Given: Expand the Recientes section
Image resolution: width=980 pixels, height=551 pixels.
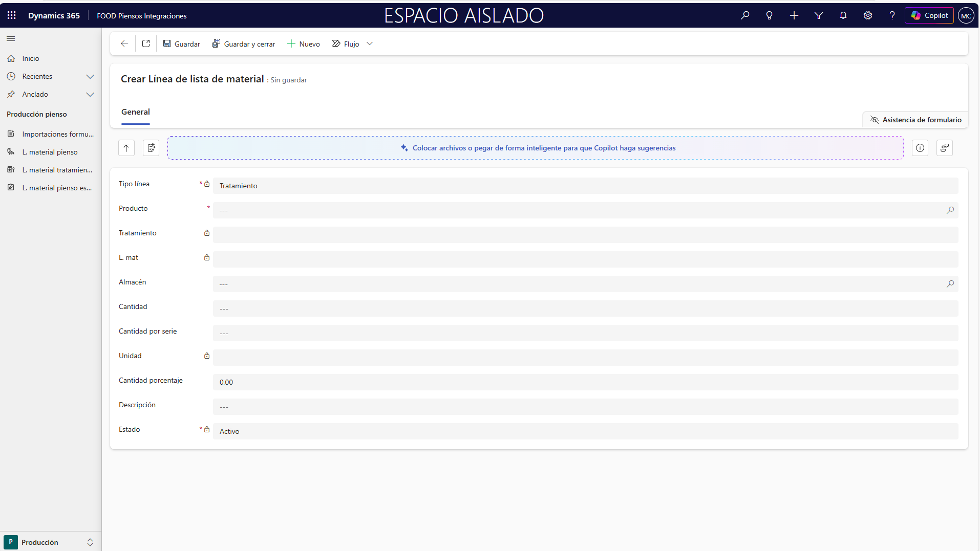Looking at the screenshot, I should pyautogui.click(x=90, y=77).
